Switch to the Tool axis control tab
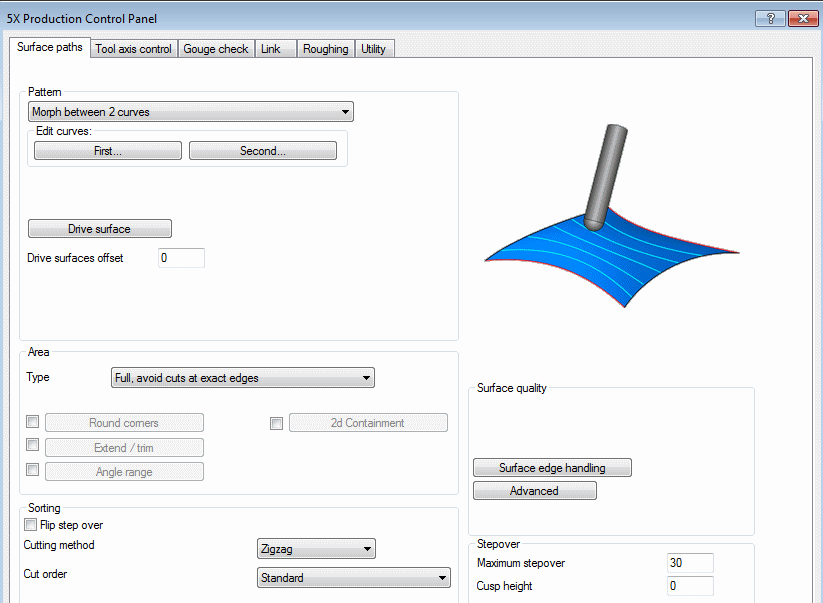The height and width of the screenshot is (603, 823). click(133, 49)
